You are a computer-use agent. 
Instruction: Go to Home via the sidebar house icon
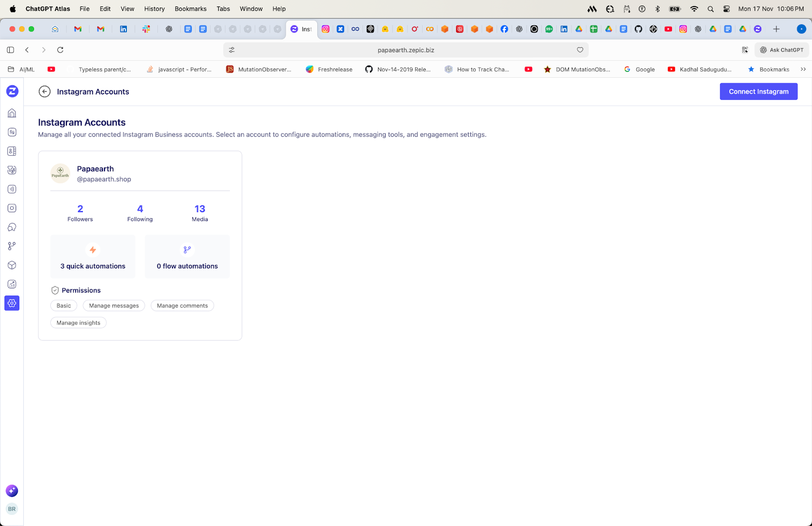pyautogui.click(x=12, y=113)
